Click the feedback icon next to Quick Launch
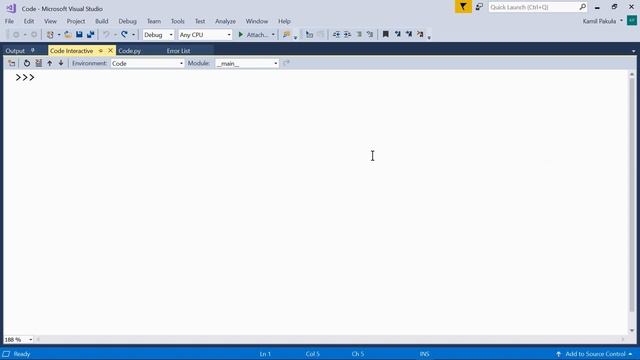This screenshot has height=360, width=640. 479,7
